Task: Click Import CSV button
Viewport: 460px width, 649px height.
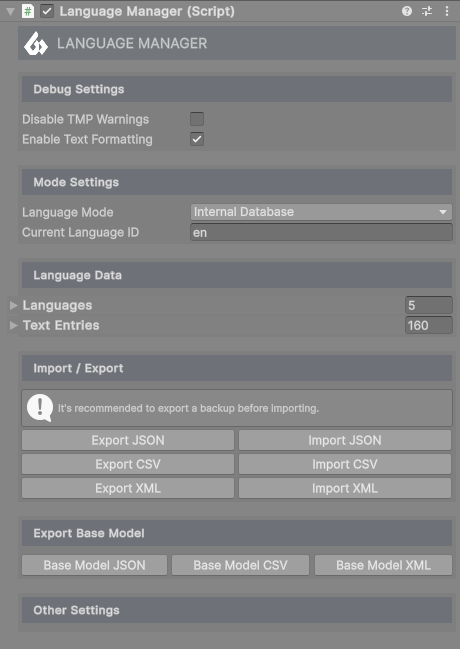Action: point(345,464)
